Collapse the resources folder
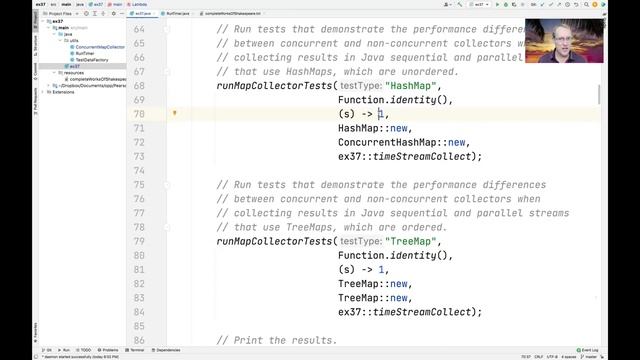The width and height of the screenshot is (640, 360). [54, 73]
